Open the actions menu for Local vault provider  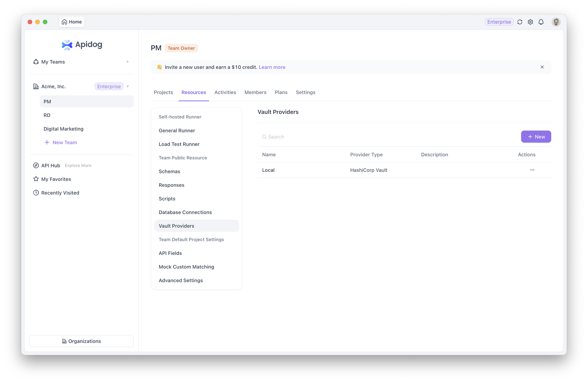(532, 170)
